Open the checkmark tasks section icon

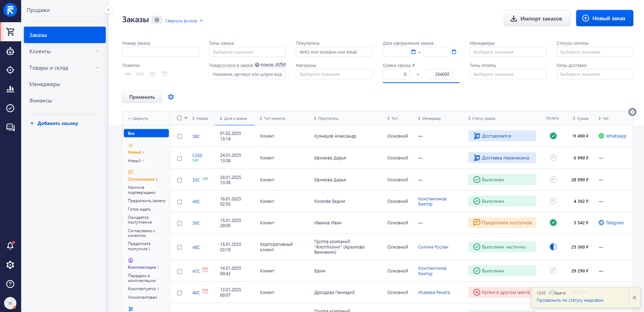tap(10, 108)
